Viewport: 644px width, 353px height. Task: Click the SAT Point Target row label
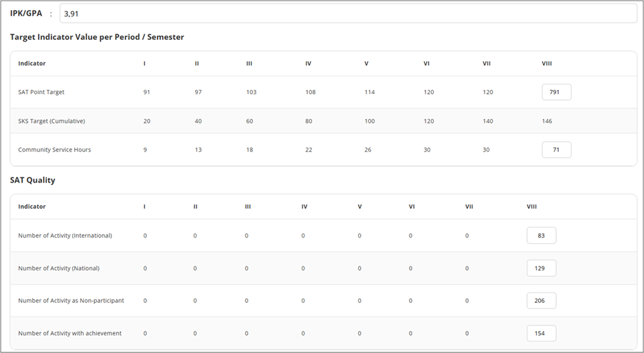(41, 92)
